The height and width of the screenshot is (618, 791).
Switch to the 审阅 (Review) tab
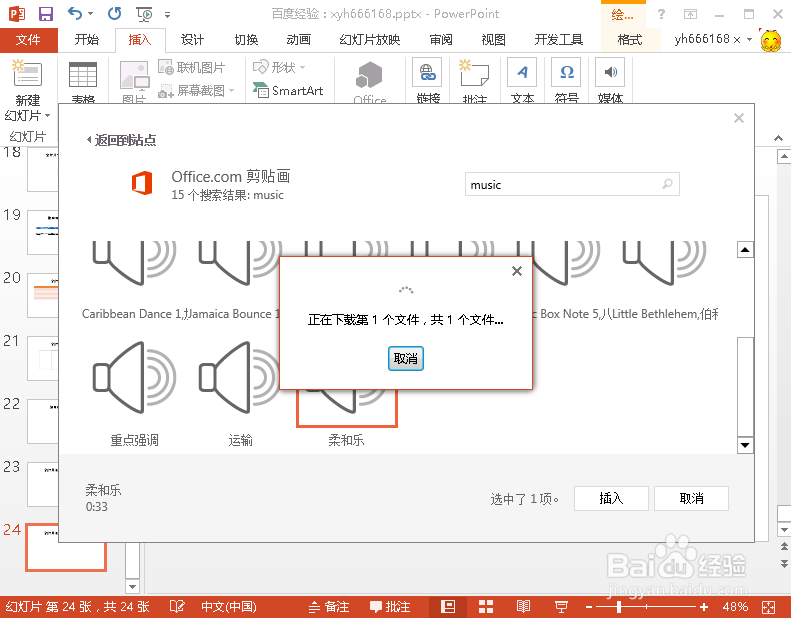click(x=441, y=39)
